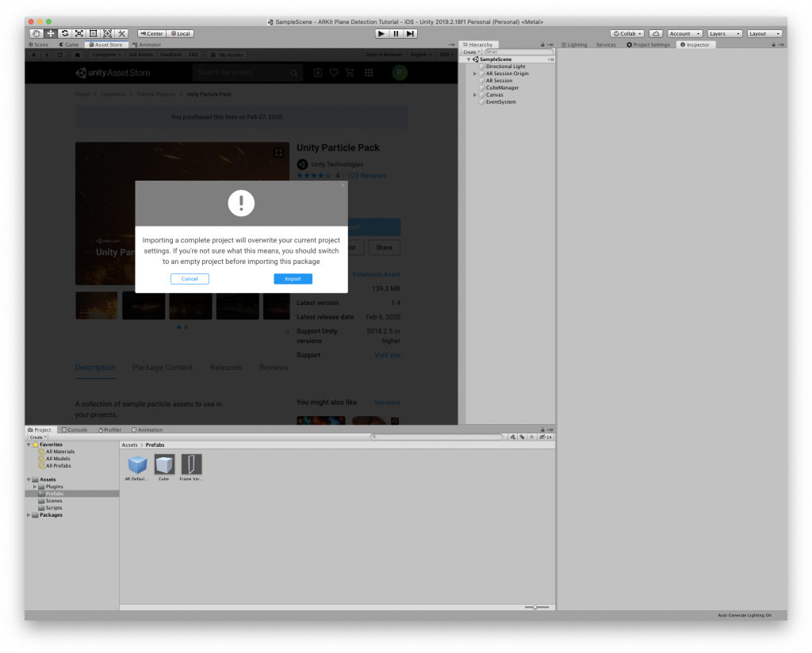Viewport: 812px width, 653px height.
Task: Open the Layout dropdown
Action: [764, 33]
